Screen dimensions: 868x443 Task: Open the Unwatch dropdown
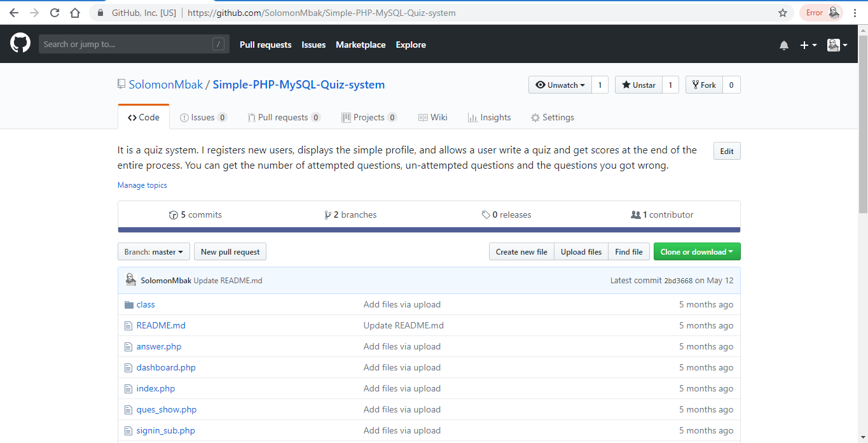point(560,85)
